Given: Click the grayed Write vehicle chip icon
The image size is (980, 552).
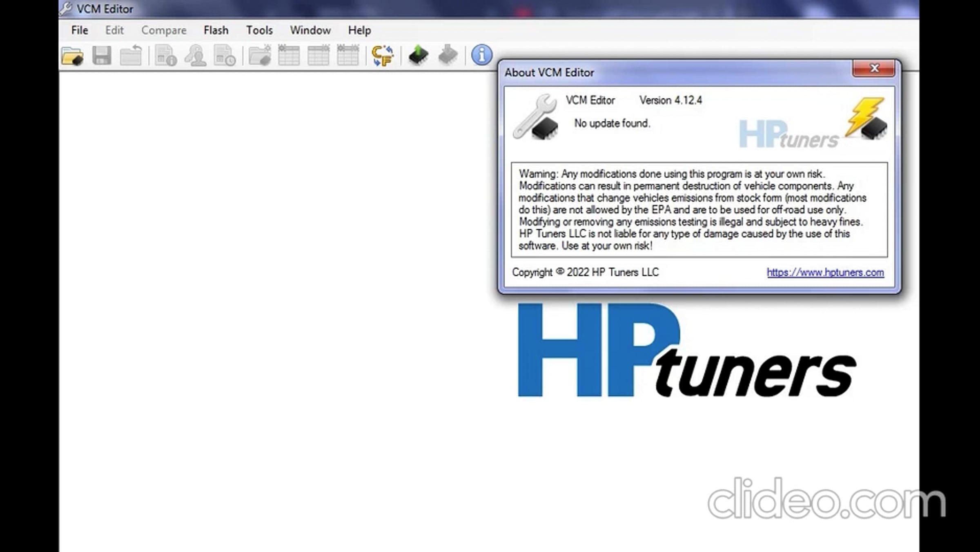Looking at the screenshot, I should coord(448,56).
